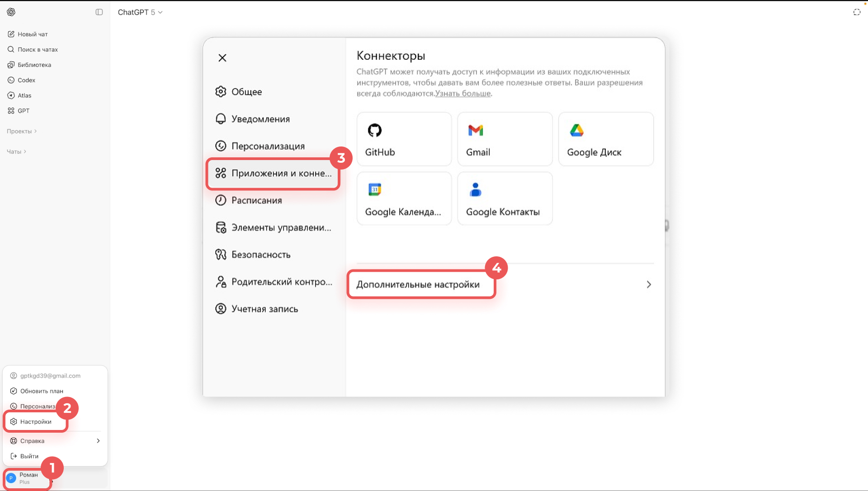The width and height of the screenshot is (868, 491).
Task: Click the Learn more link
Action: click(462, 94)
